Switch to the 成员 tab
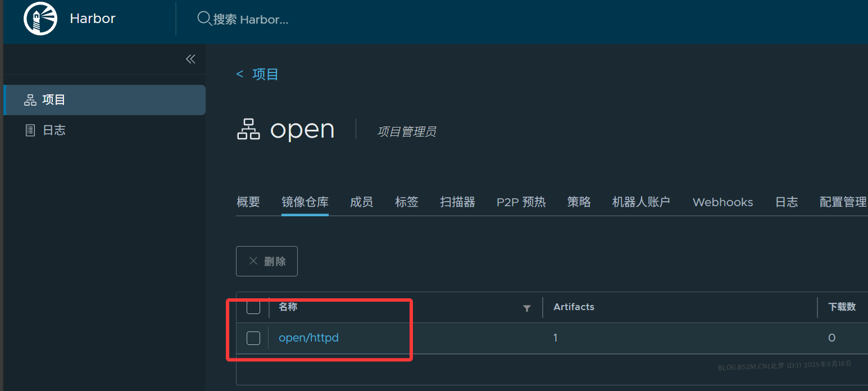 tap(361, 202)
